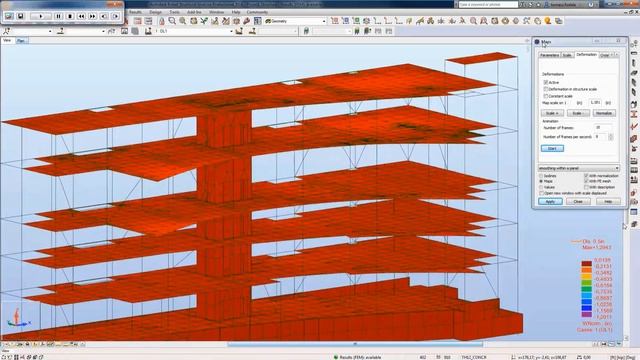Open the Add-Ins menu
640x360 pixels.
click(194, 12)
